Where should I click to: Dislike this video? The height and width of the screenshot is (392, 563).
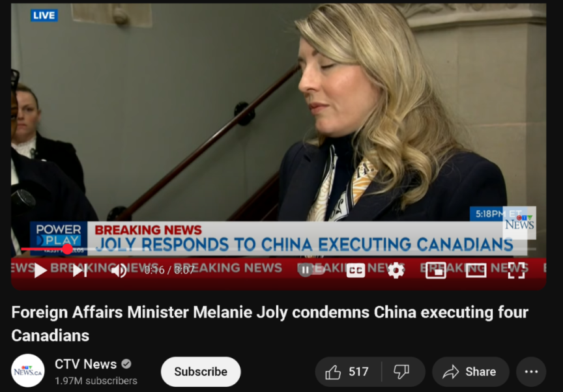[402, 372]
